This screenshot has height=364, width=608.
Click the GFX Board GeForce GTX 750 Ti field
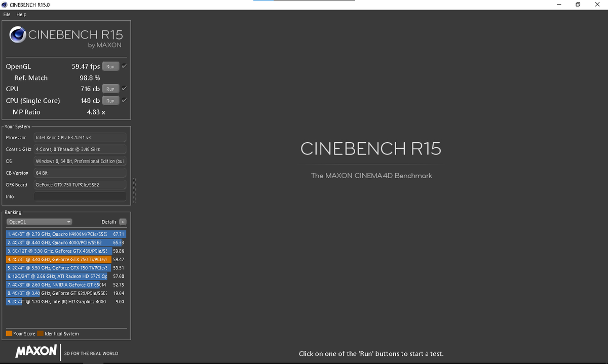pyautogui.click(x=80, y=185)
